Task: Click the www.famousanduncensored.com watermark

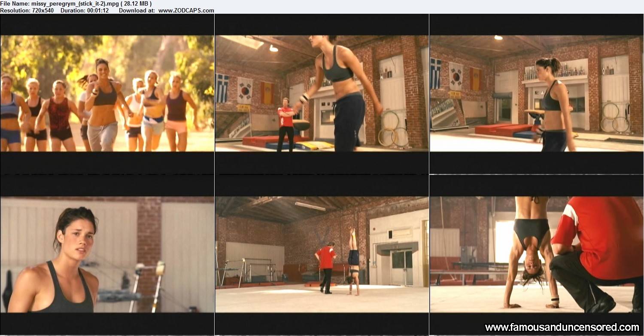Action: pyautogui.click(x=562, y=327)
